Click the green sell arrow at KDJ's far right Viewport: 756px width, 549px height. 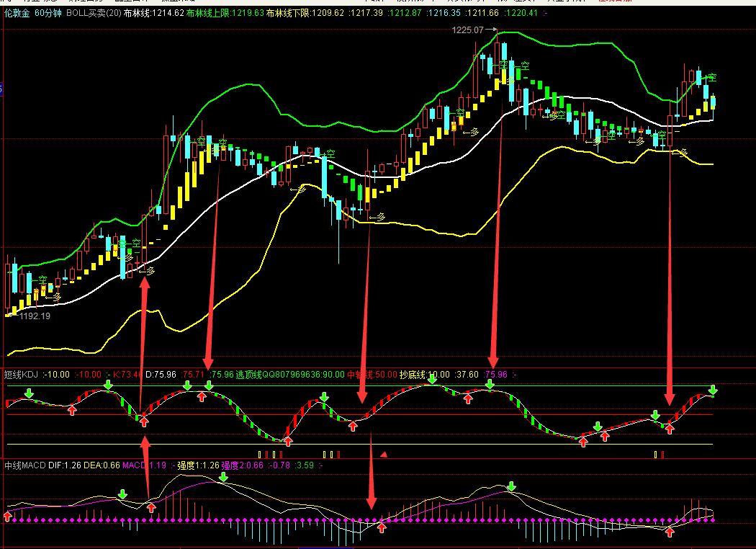pos(713,390)
